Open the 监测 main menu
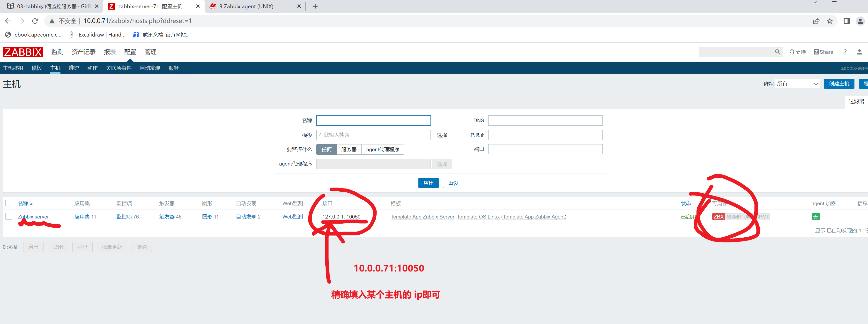The height and width of the screenshot is (324, 868). (57, 52)
